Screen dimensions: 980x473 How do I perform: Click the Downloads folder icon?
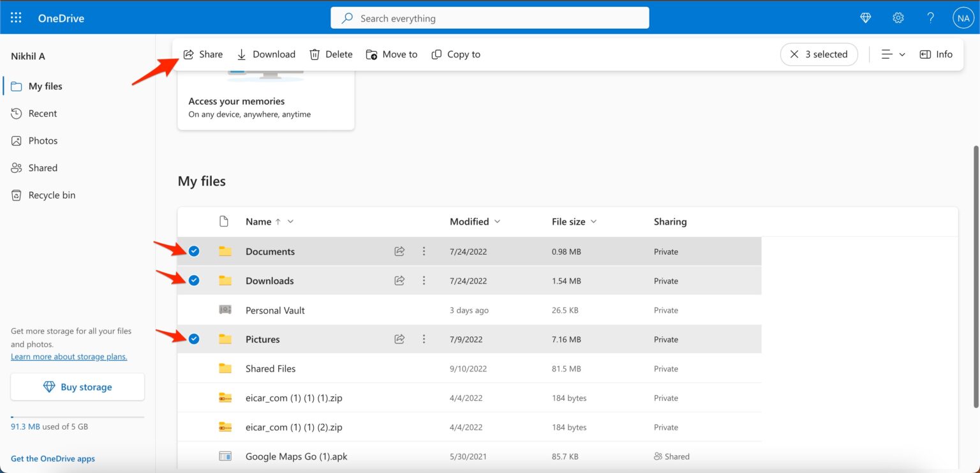[225, 280]
